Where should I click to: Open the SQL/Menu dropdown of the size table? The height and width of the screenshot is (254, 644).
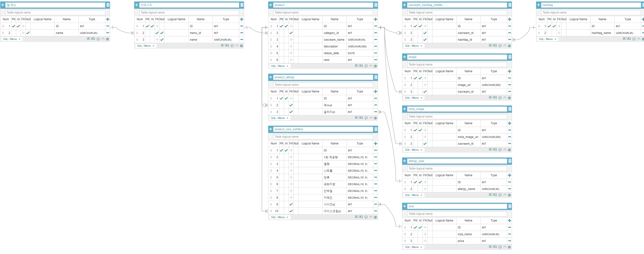tap(413, 247)
